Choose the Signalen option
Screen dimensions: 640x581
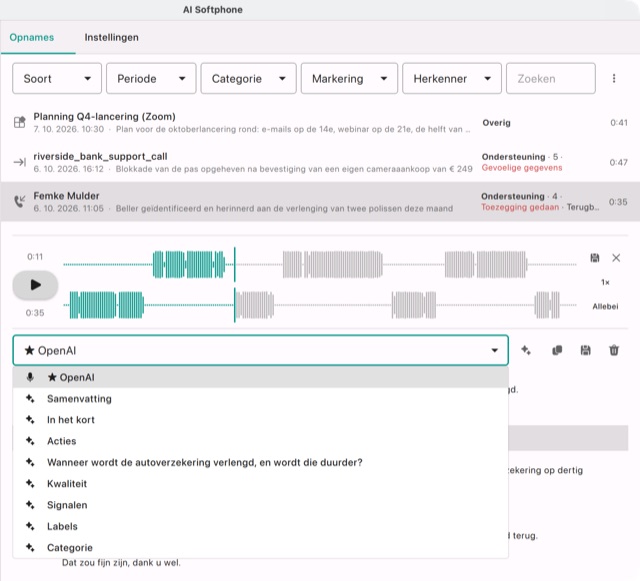(260, 505)
